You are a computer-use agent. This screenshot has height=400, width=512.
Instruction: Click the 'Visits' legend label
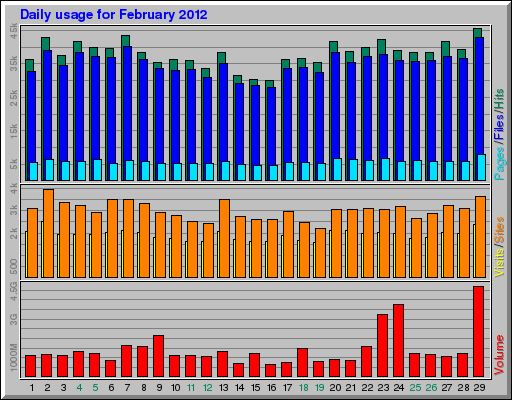499,263
